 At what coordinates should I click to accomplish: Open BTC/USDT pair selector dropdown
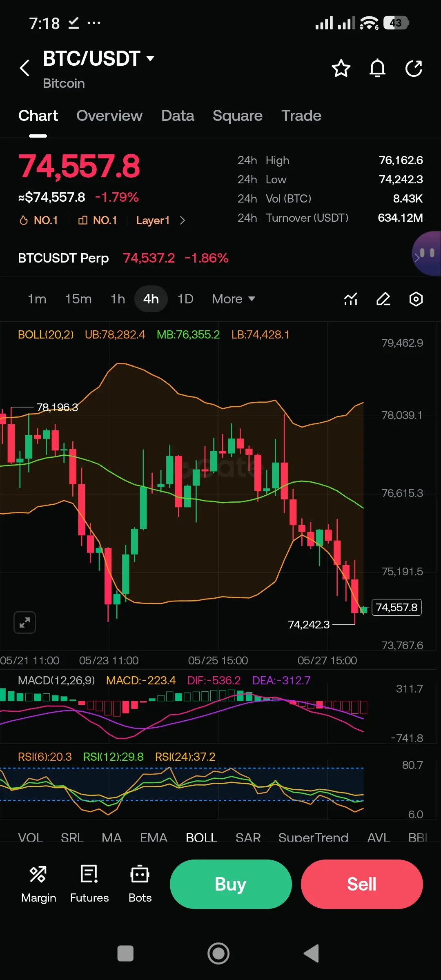point(99,58)
